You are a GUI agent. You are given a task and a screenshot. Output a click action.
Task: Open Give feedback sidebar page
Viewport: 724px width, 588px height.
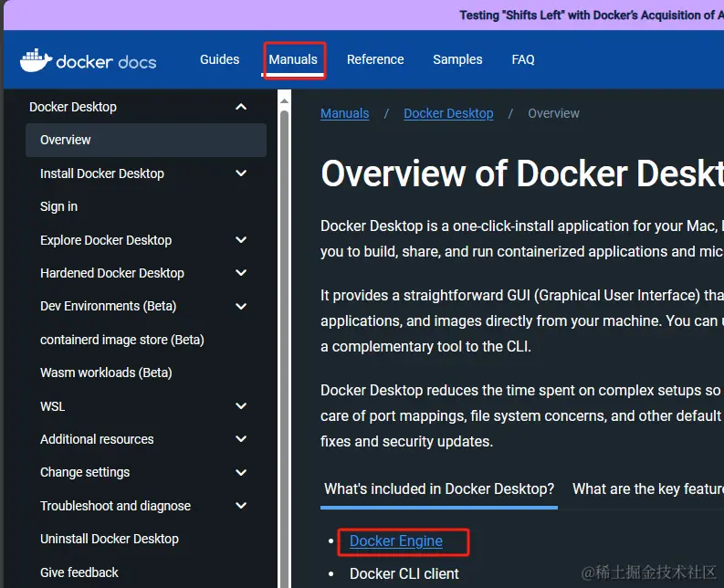pyautogui.click(x=79, y=572)
